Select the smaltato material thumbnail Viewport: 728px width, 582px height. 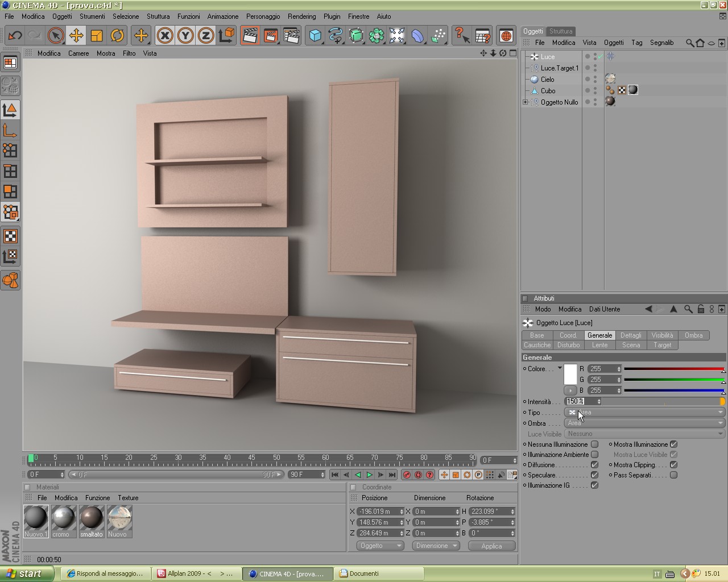(x=92, y=518)
